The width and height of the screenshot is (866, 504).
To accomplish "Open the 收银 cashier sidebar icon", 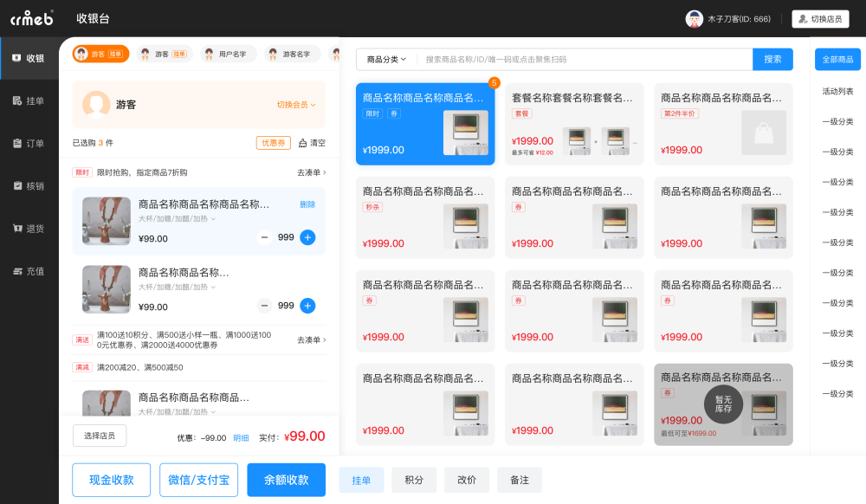I will pyautogui.click(x=17, y=59).
